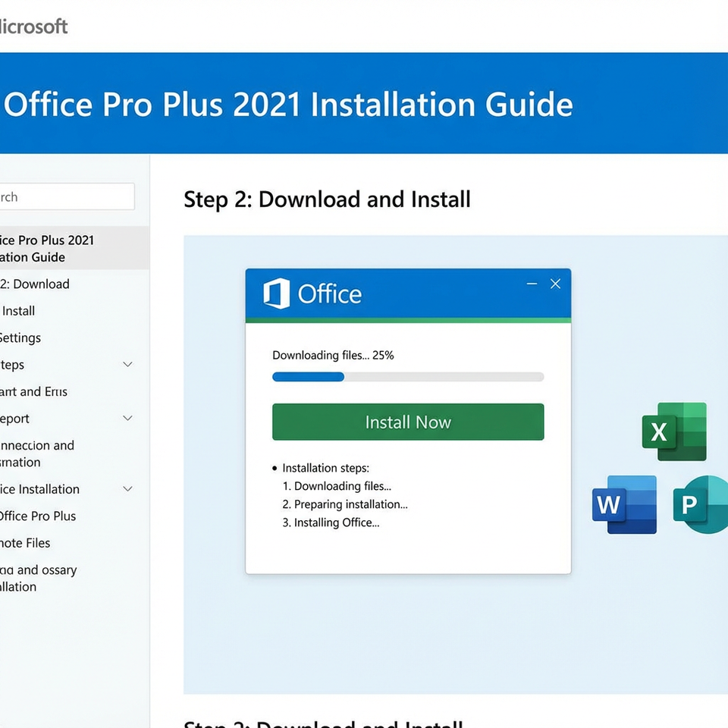Viewport: 728px width, 728px height.
Task: Select the Install item in sidebar
Action: point(19,311)
